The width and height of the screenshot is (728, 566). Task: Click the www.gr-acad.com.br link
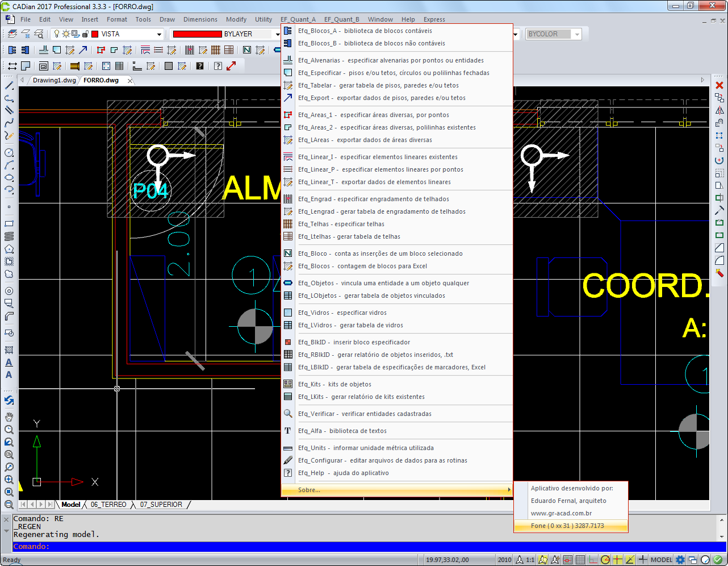click(561, 513)
